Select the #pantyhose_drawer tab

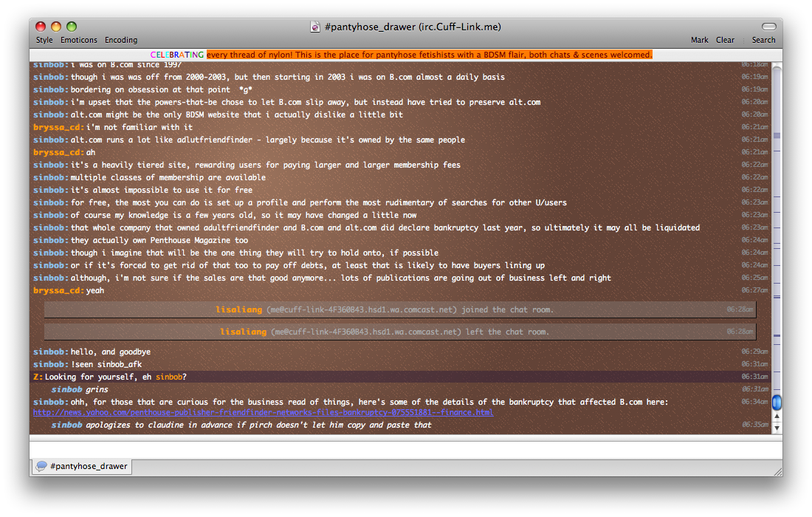pos(83,466)
